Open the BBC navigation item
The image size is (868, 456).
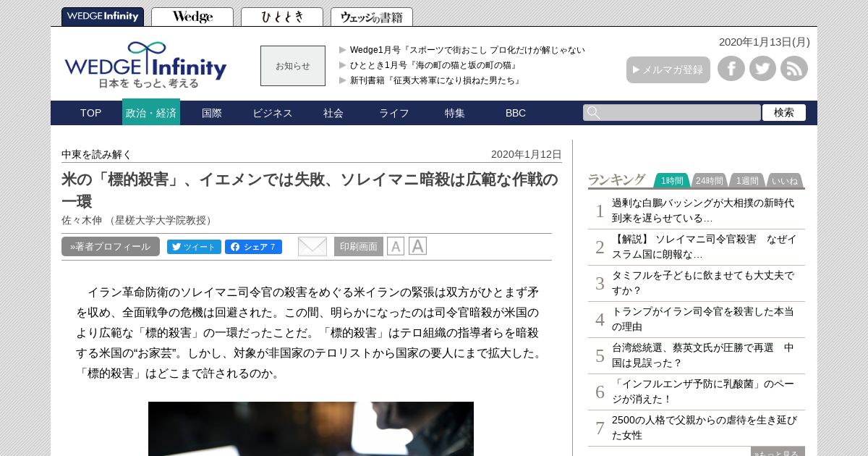(x=516, y=113)
